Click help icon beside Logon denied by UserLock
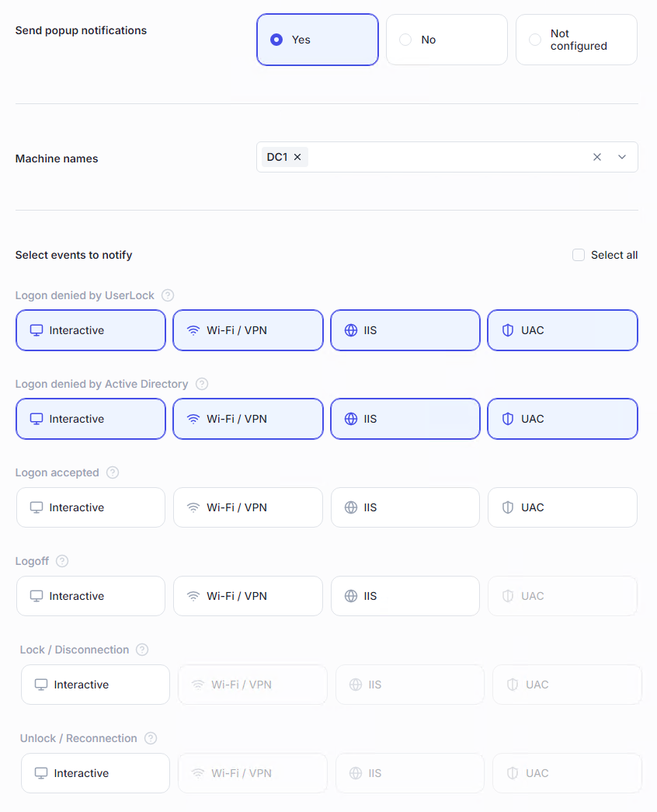657x812 pixels. pyautogui.click(x=168, y=295)
